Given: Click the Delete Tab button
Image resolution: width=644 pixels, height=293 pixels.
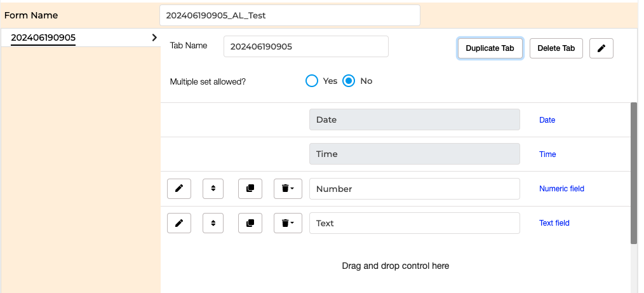Looking at the screenshot, I should coord(556,48).
